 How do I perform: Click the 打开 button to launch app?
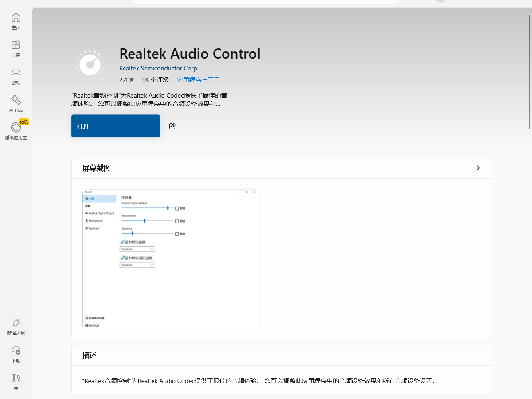(x=115, y=126)
